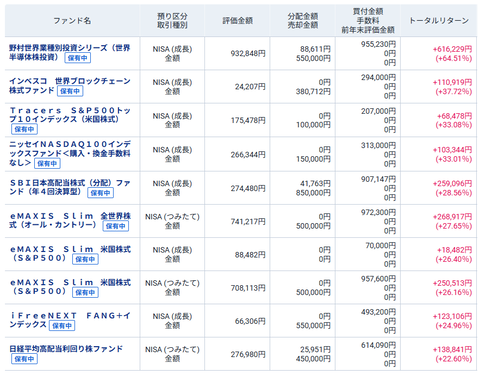Click 保有中 badge for SBI日本高配当株式
Viewport: 480px width, 375px height.
(x=101, y=193)
